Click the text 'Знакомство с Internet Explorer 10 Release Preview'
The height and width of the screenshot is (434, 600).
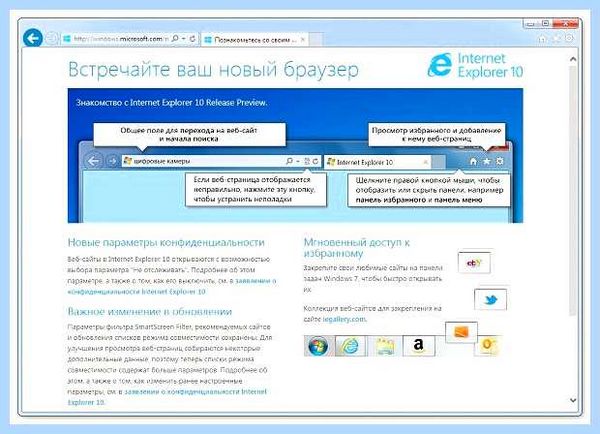coord(171,103)
